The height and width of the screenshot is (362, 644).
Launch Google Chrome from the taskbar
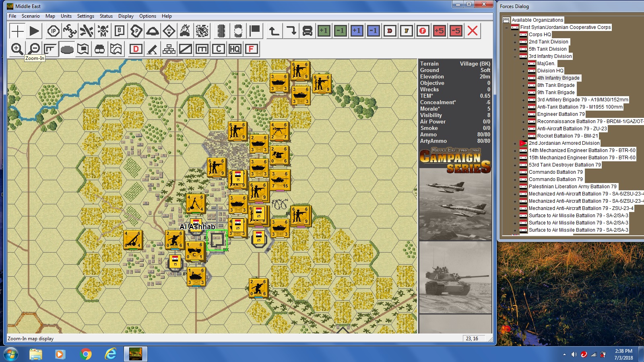click(85, 354)
